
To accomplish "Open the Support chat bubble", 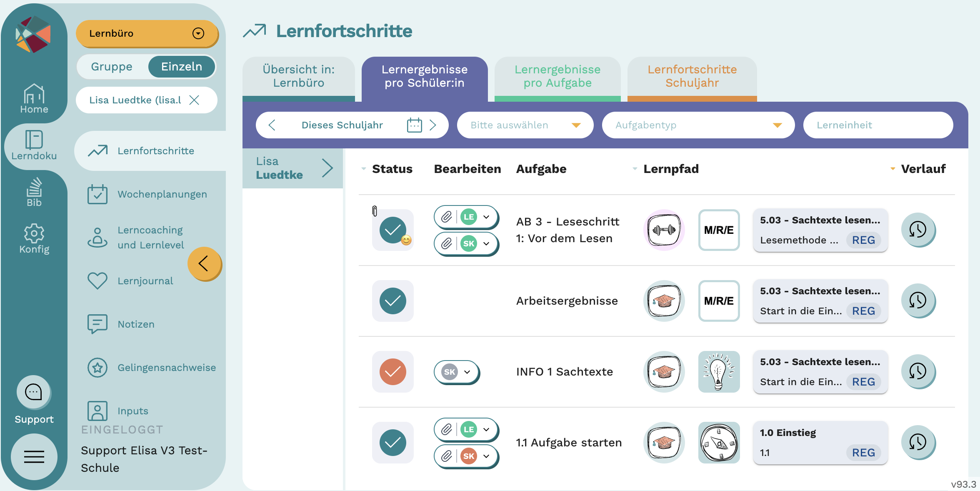I will tap(33, 392).
